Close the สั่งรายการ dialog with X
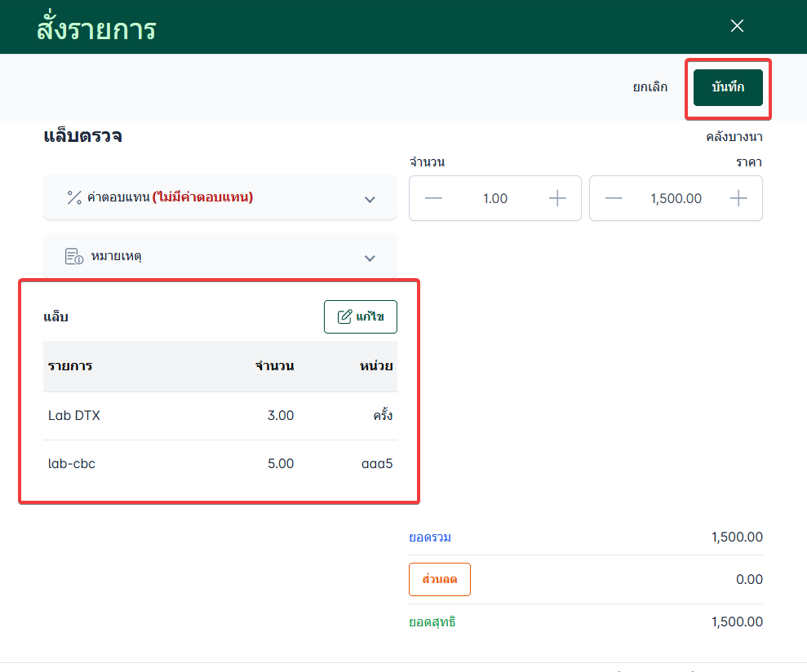Image resolution: width=807 pixels, height=672 pixels. point(737,26)
